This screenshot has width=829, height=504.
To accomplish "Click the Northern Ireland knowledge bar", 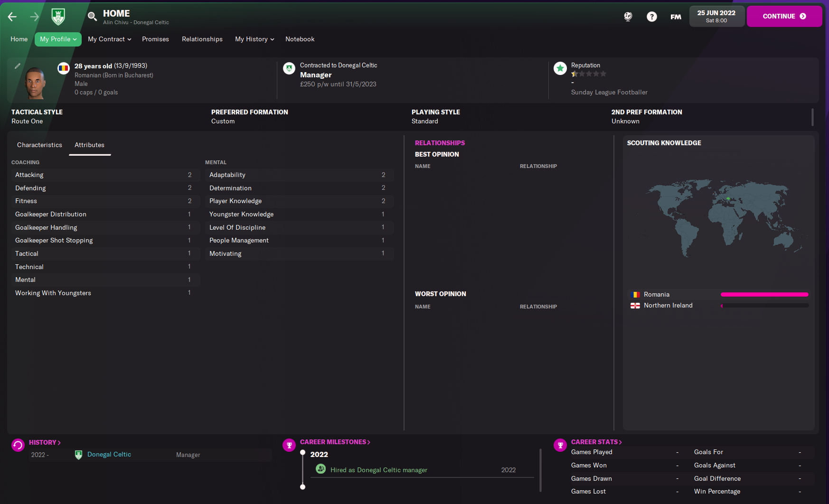I will click(764, 306).
